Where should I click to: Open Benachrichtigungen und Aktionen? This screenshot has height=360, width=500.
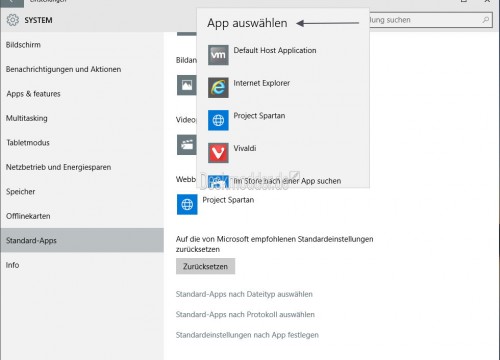tap(82, 69)
